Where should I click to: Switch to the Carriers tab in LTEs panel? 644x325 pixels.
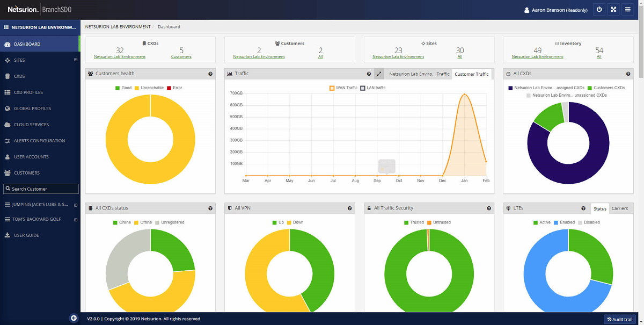(621, 208)
